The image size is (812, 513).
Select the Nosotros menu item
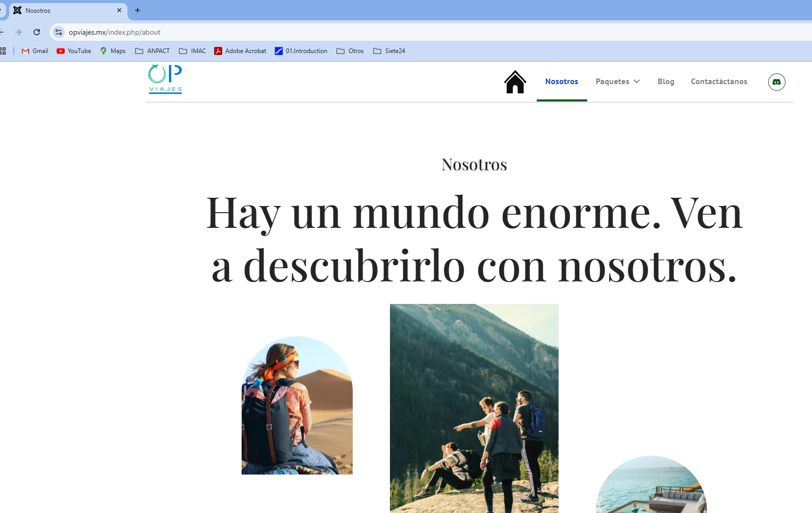click(561, 82)
